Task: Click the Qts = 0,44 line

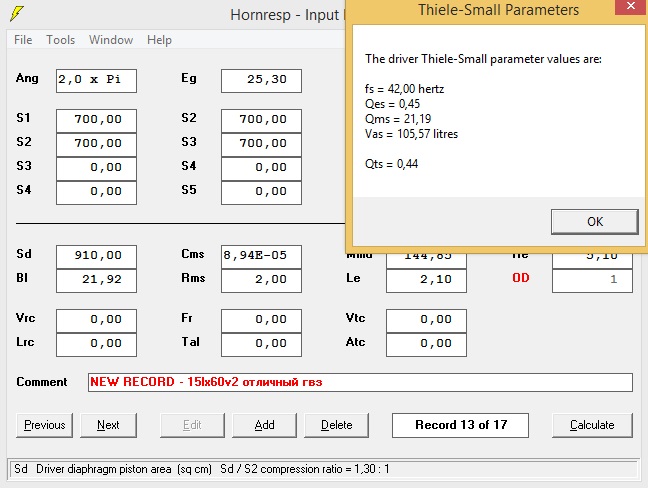Action: (x=391, y=164)
